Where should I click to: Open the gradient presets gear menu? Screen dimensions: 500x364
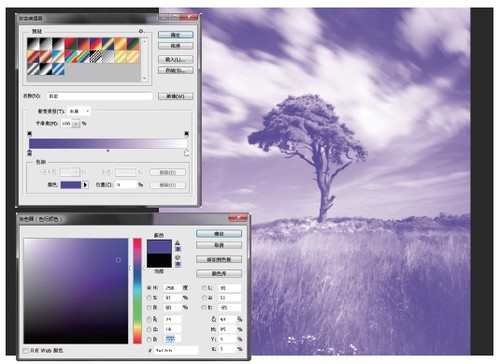[141, 31]
